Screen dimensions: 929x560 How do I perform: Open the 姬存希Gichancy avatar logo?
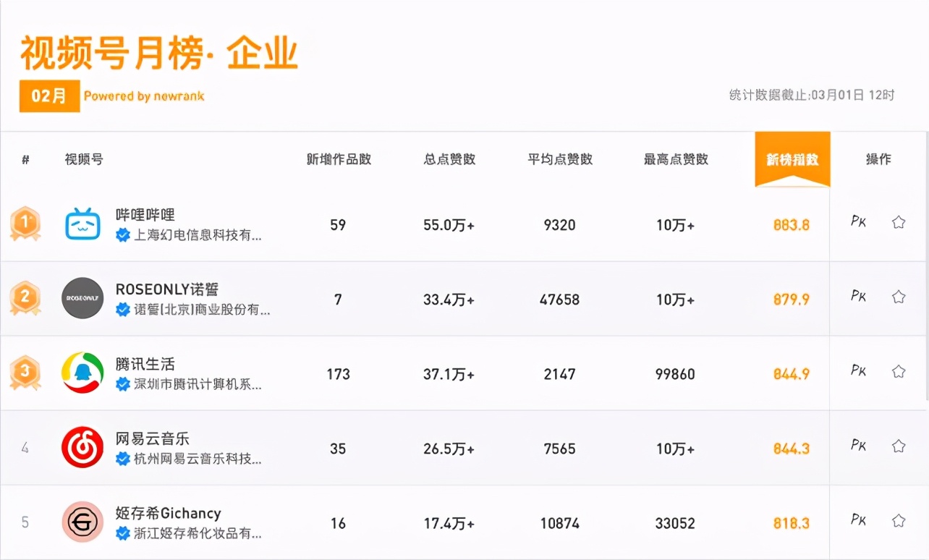coord(82,522)
